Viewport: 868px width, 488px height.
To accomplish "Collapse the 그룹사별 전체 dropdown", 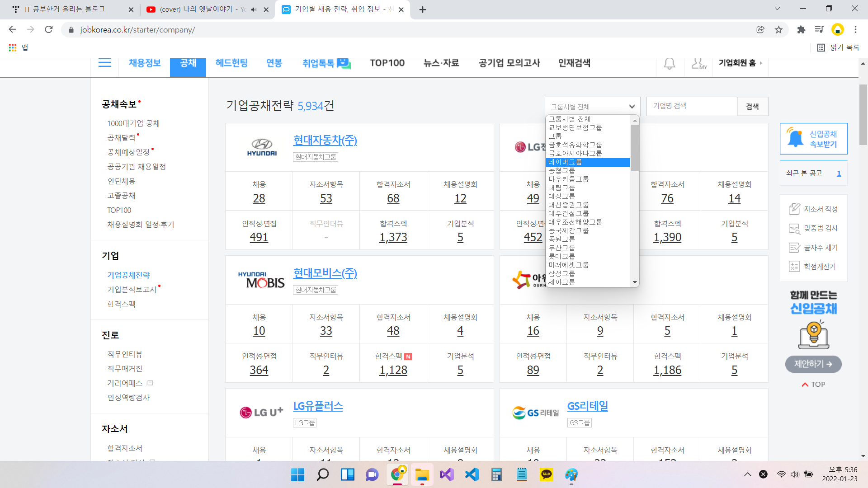I will (x=592, y=107).
